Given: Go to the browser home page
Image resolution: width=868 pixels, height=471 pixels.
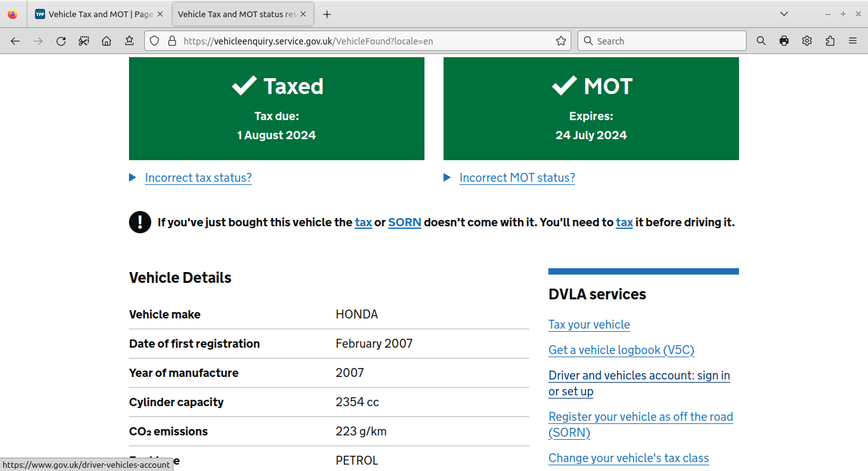Looking at the screenshot, I should [107, 41].
